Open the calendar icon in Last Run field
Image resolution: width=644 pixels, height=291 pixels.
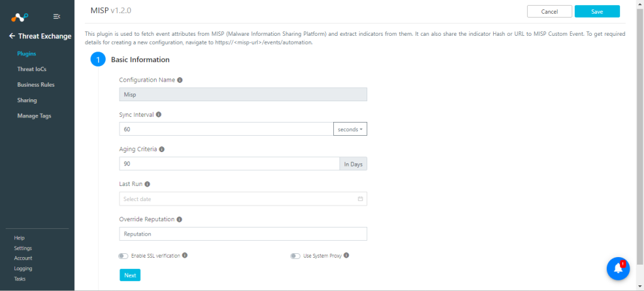coord(360,199)
